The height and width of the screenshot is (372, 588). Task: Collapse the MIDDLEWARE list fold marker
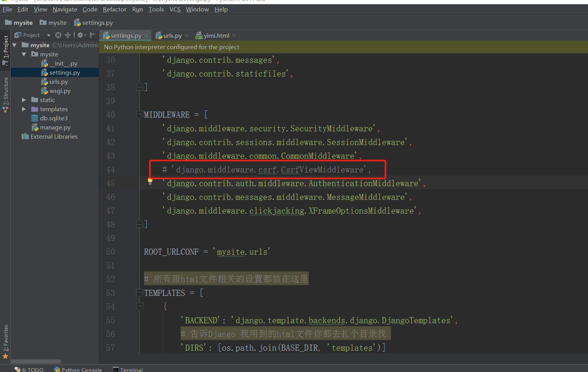pos(139,115)
